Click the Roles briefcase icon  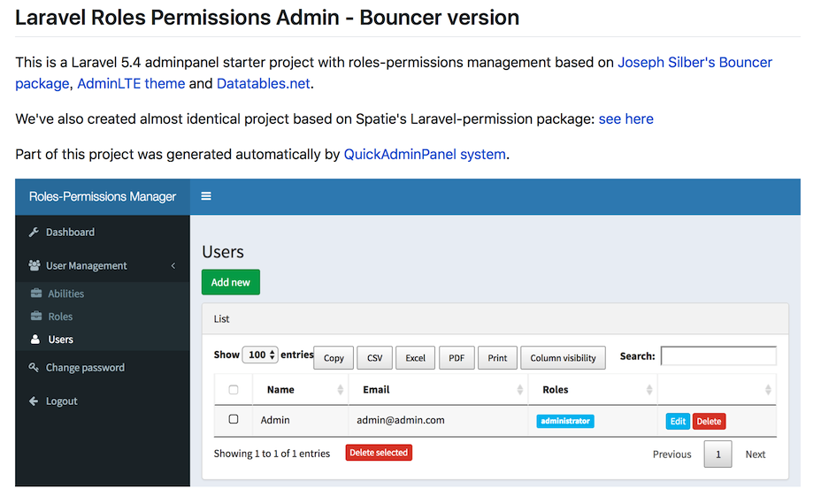click(x=36, y=317)
